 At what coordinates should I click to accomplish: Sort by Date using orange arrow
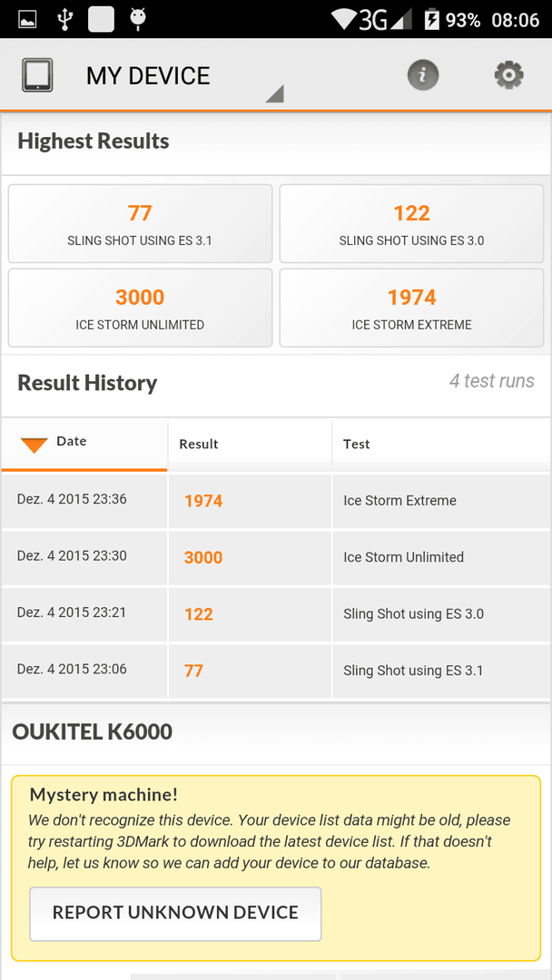point(34,445)
